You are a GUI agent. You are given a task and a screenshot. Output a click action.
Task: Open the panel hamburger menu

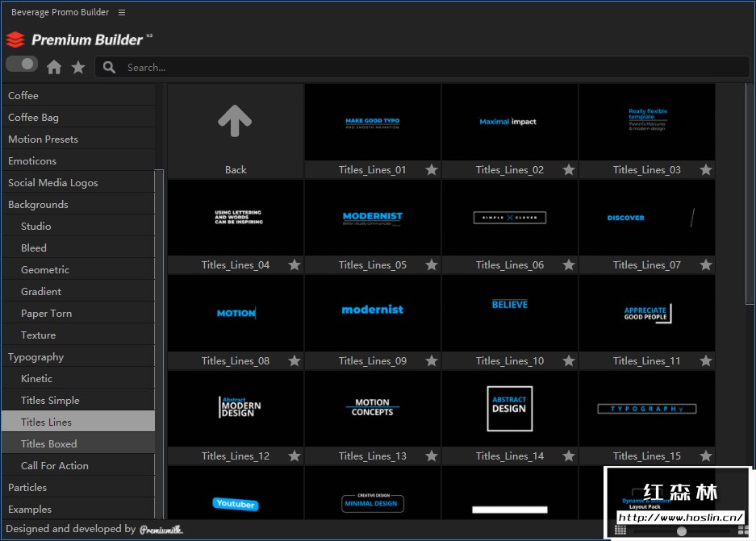point(122,13)
